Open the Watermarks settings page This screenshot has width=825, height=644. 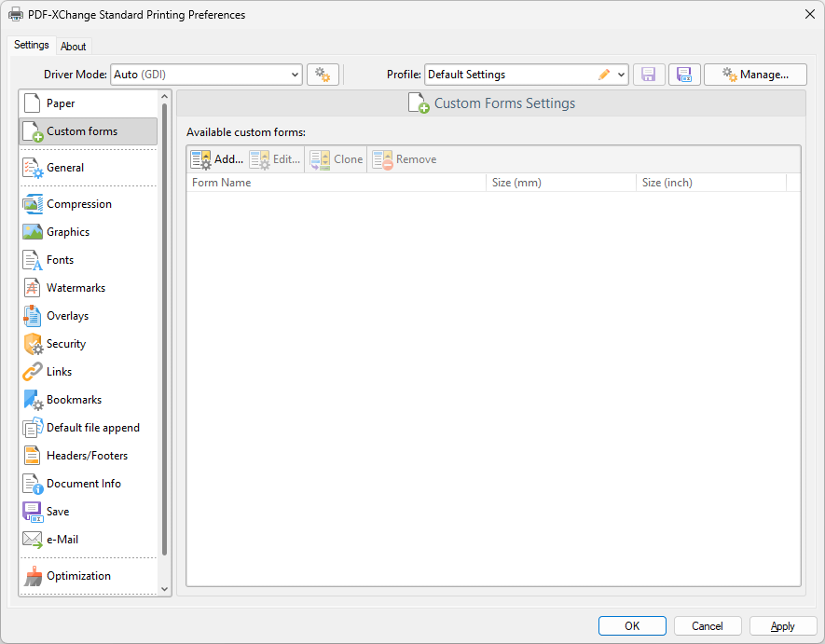pos(76,288)
